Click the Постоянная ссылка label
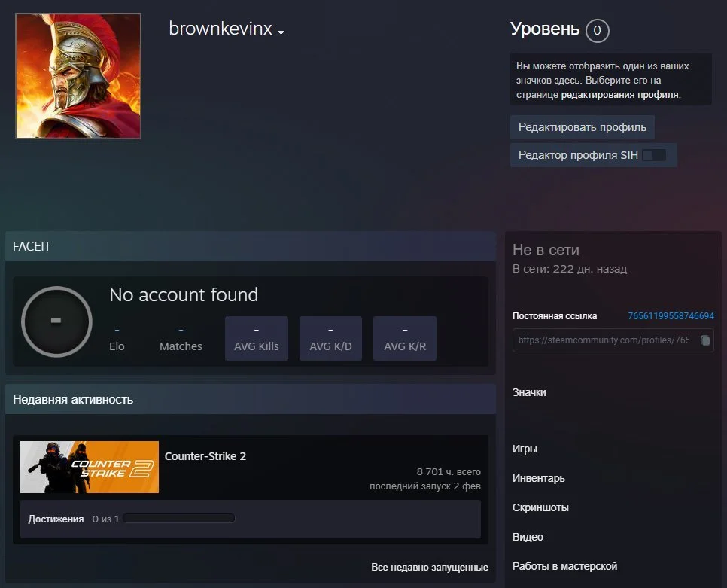Image resolution: width=727 pixels, height=588 pixels. click(x=555, y=316)
